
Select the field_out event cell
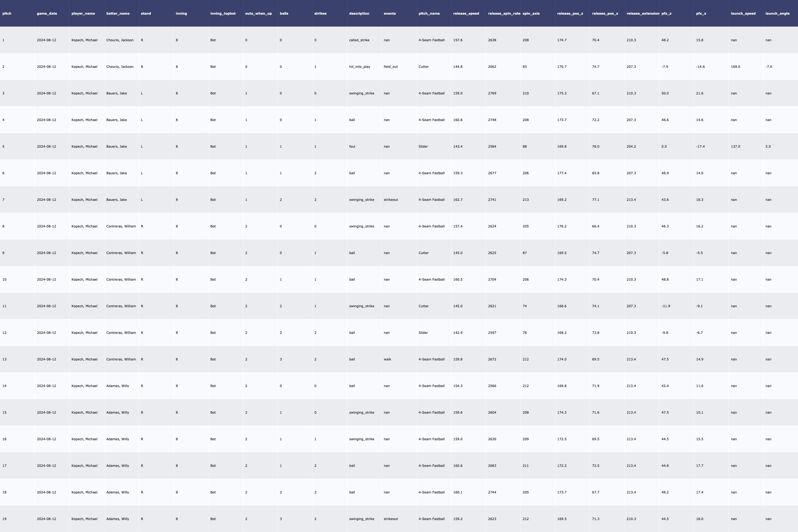(x=390, y=67)
